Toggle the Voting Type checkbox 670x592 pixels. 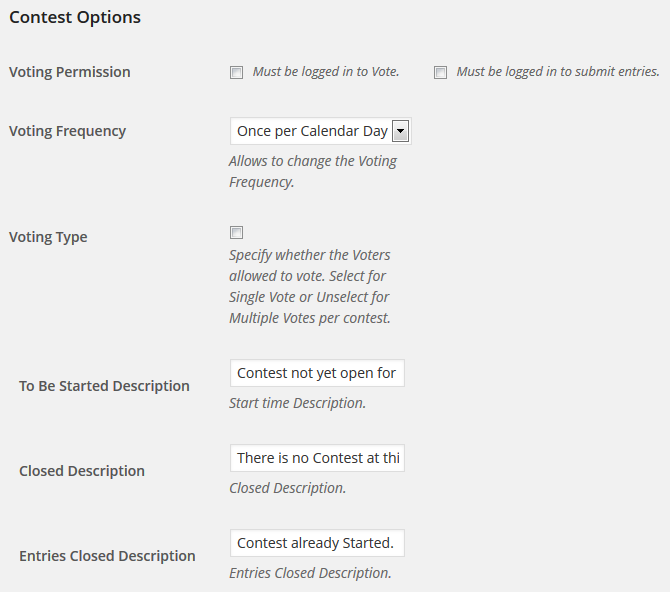point(236,233)
